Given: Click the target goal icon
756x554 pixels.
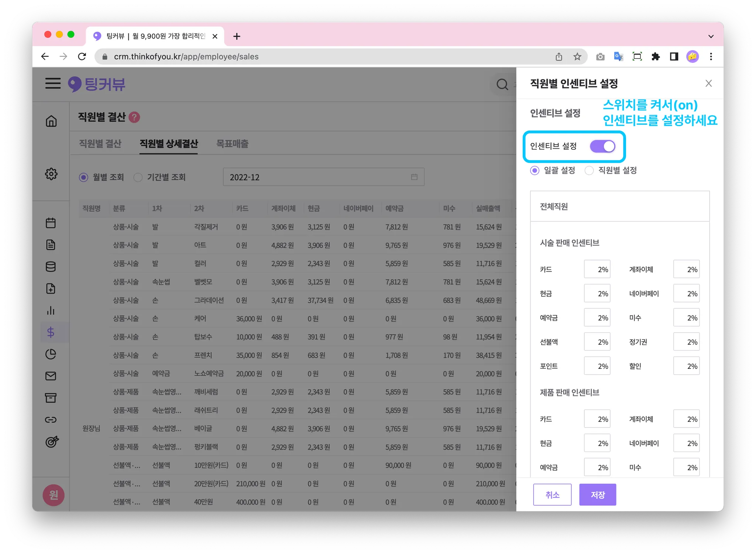Looking at the screenshot, I should tap(52, 442).
